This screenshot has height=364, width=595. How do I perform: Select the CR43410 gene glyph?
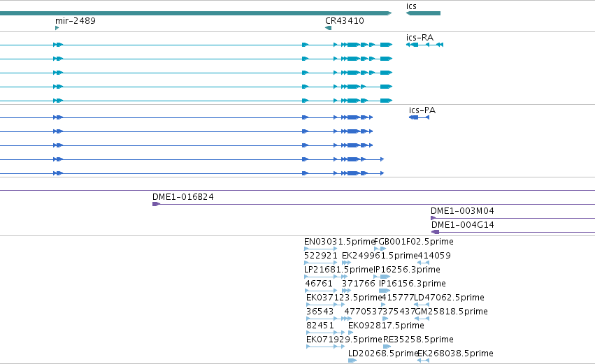point(328,28)
